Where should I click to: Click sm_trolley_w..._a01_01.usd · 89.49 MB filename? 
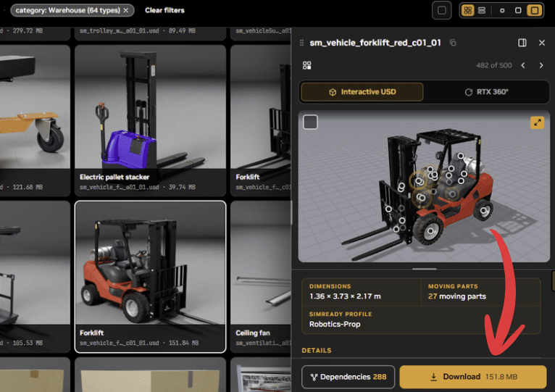click(x=138, y=31)
